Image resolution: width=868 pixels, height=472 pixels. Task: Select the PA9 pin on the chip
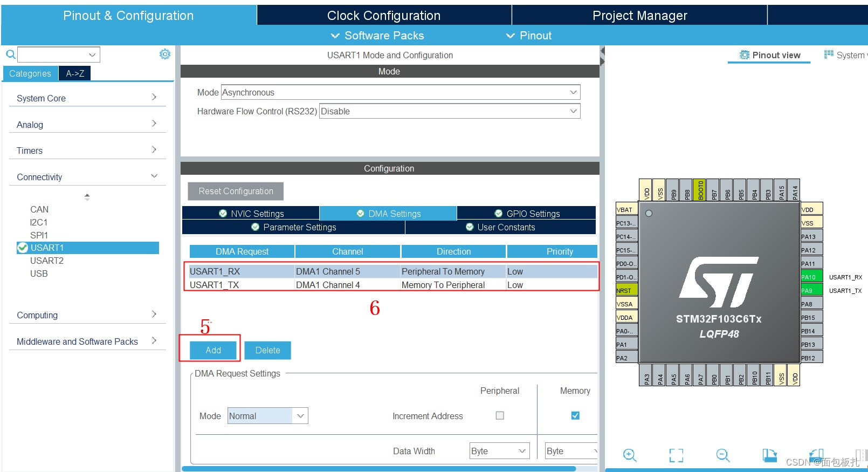coord(811,290)
